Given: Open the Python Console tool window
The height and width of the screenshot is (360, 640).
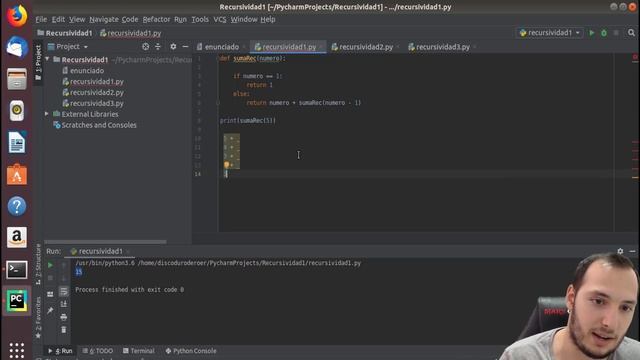Looking at the screenshot, I should [191, 351].
